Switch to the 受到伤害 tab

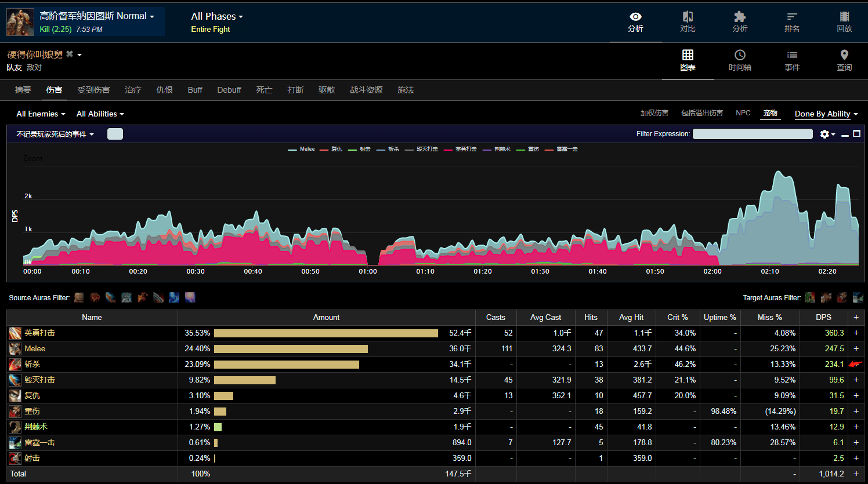coord(93,90)
